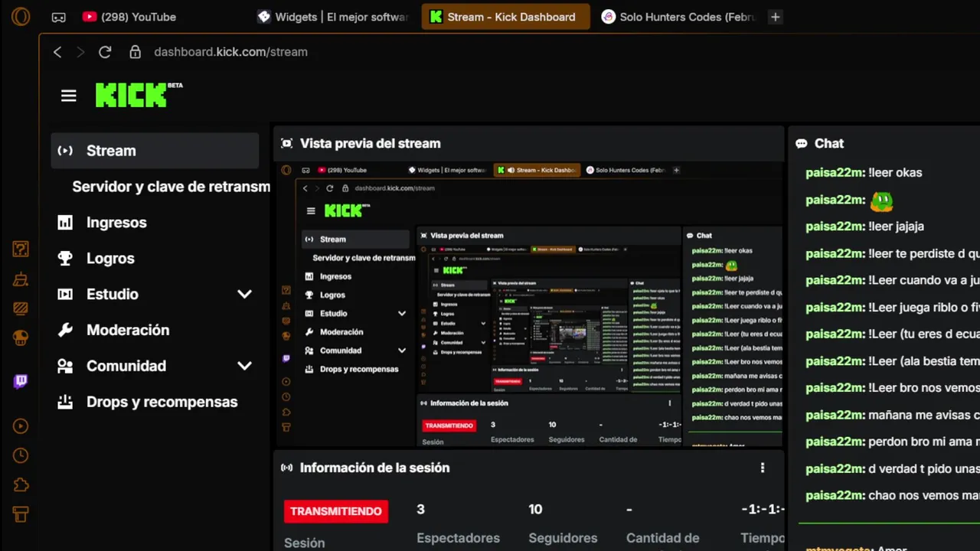Click the Vista previa del stream header icon

point(286,143)
